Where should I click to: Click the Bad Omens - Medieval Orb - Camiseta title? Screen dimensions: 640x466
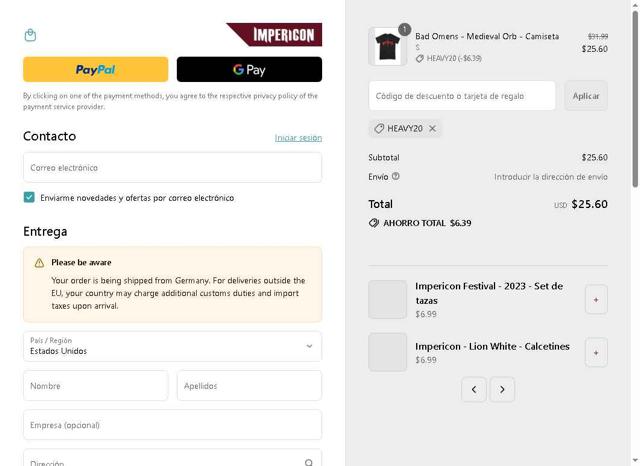click(487, 36)
